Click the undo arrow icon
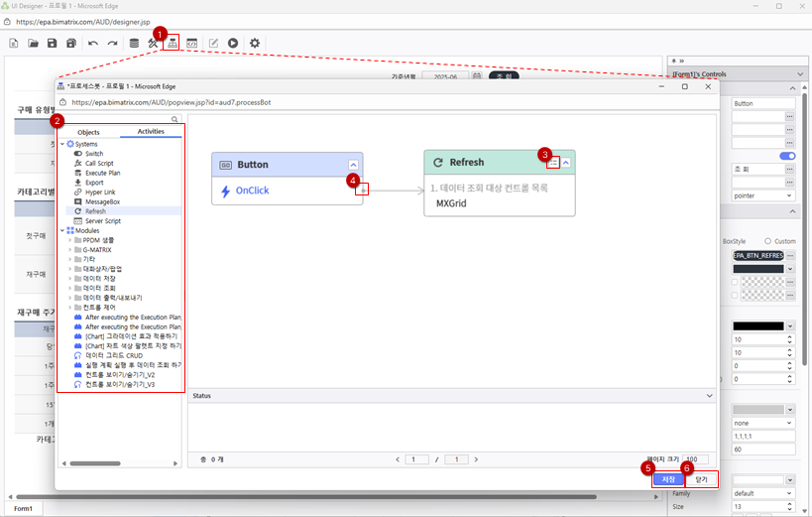 [x=93, y=43]
